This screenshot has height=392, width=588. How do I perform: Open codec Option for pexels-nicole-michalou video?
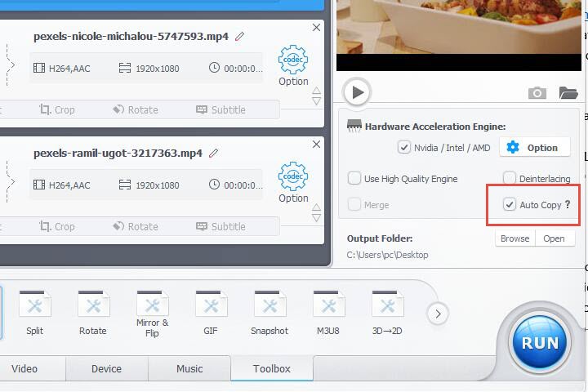pos(293,65)
